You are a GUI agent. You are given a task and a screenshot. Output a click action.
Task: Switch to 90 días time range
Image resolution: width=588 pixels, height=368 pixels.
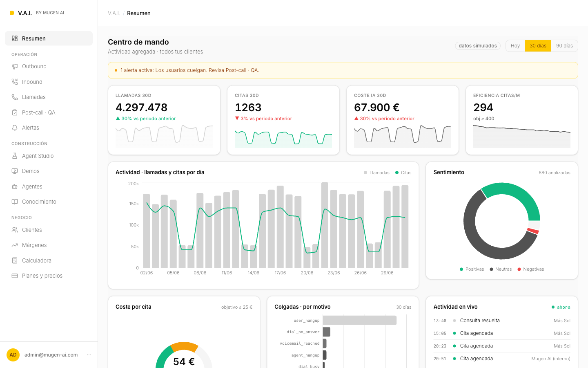tap(564, 46)
